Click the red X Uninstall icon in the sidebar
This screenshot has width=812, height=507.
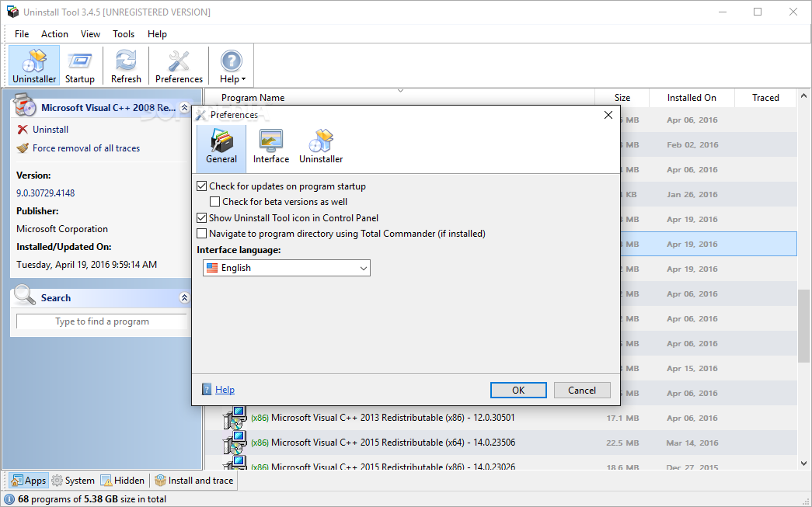(23, 130)
